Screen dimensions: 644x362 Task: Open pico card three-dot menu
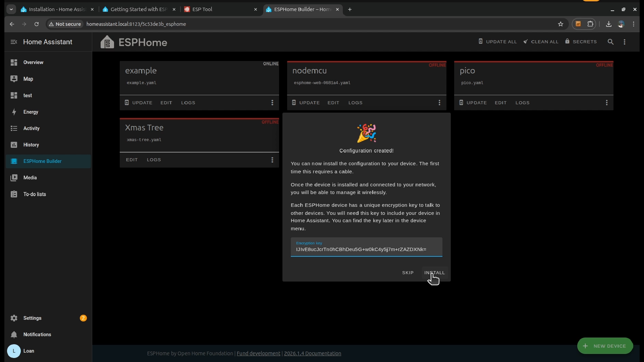point(606,103)
